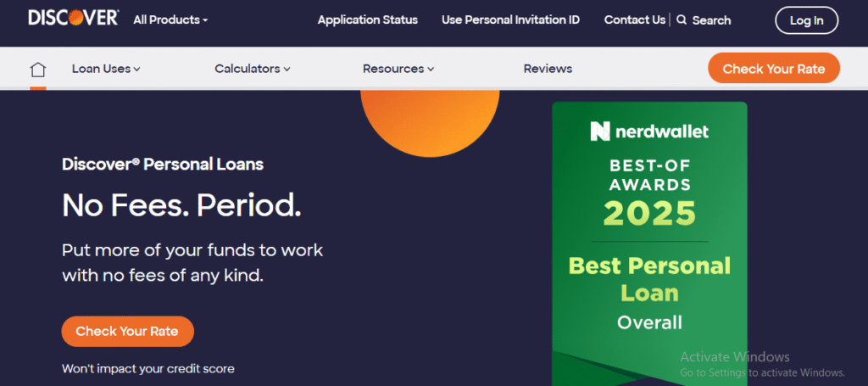Expand the Calculators dropdown
This screenshot has height=386, width=868.
point(253,69)
